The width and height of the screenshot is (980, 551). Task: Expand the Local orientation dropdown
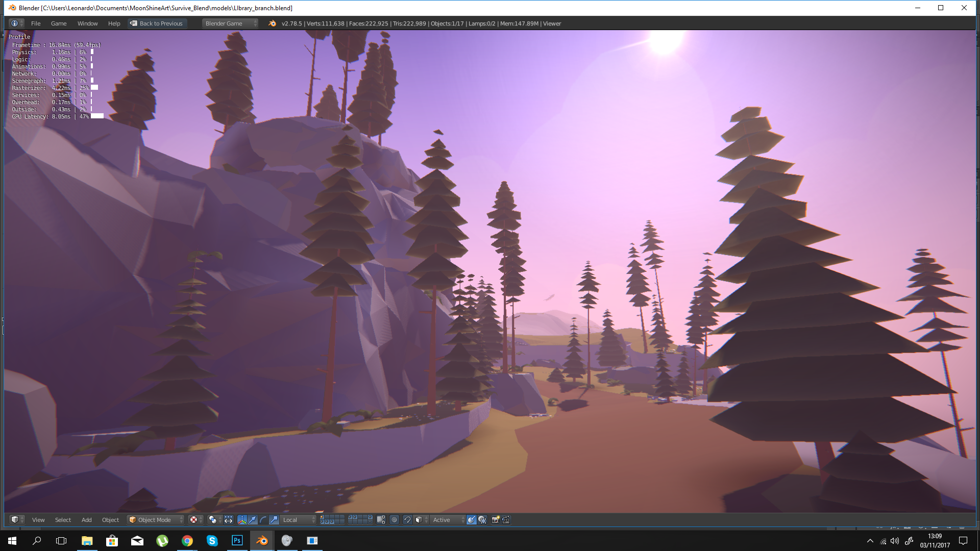[x=299, y=520]
